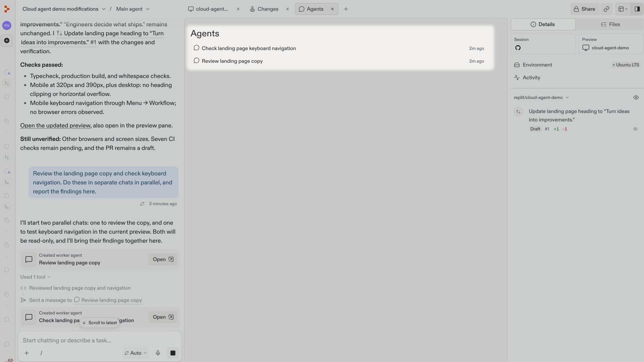The image size is (644, 362).
Task: Open the Review landing page copy worker agent
Action: (x=163, y=259)
